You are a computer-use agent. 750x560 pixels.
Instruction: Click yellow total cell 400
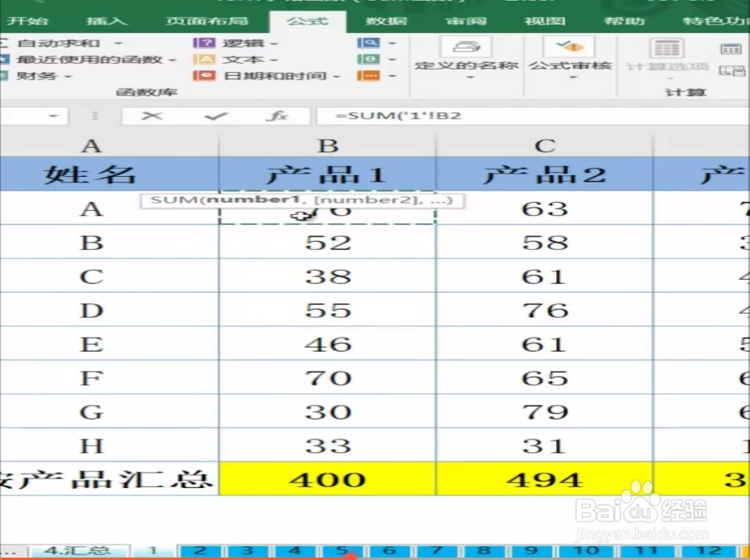[327, 479]
